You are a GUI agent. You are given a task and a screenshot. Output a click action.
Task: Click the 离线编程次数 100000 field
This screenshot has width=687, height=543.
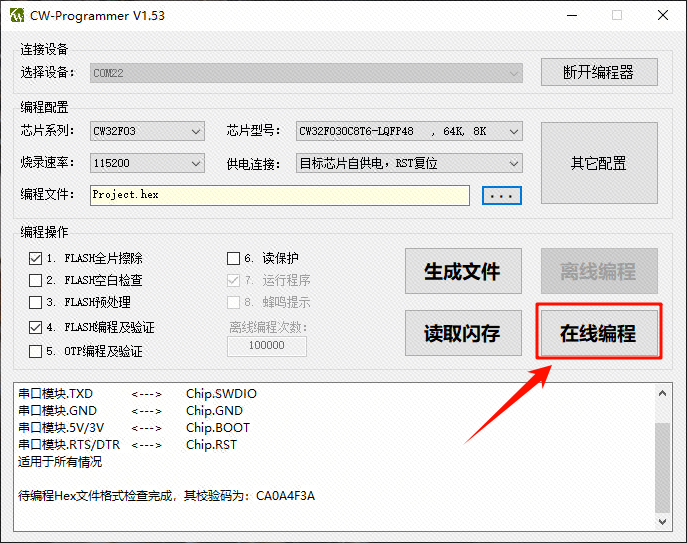point(267,346)
